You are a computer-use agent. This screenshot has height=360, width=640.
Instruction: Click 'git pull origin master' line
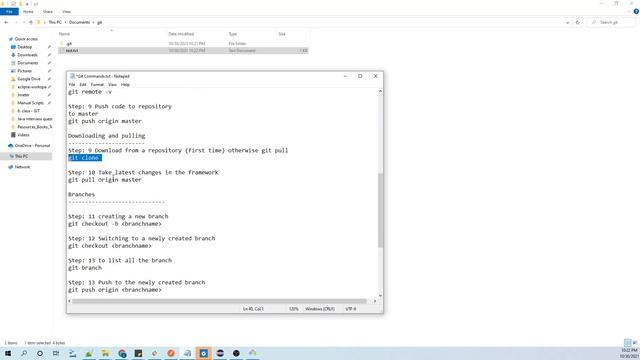click(x=105, y=180)
